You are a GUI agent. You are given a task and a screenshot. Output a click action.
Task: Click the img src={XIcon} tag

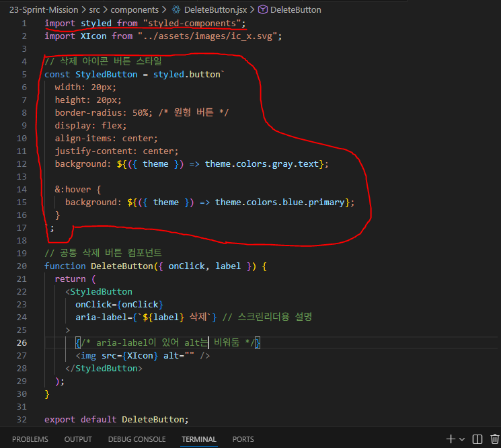pos(143,356)
